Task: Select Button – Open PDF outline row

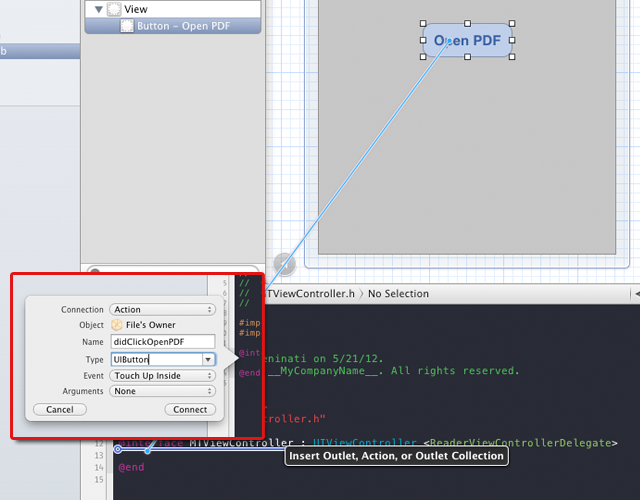Action: click(173, 26)
